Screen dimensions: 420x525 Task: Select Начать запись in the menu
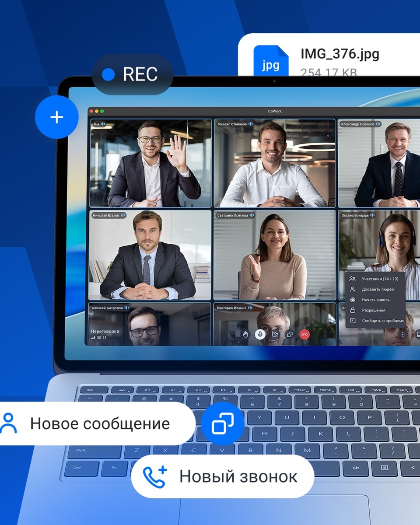point(375,300)
